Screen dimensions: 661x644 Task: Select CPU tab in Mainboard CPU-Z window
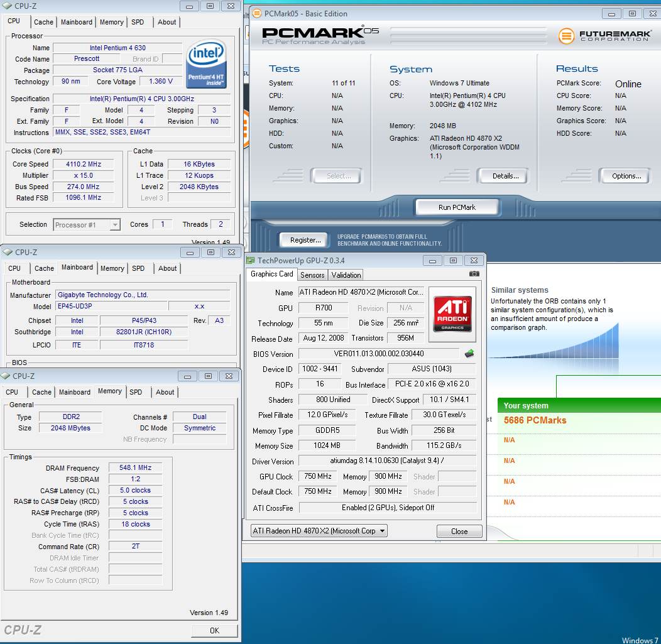point(14,268)
